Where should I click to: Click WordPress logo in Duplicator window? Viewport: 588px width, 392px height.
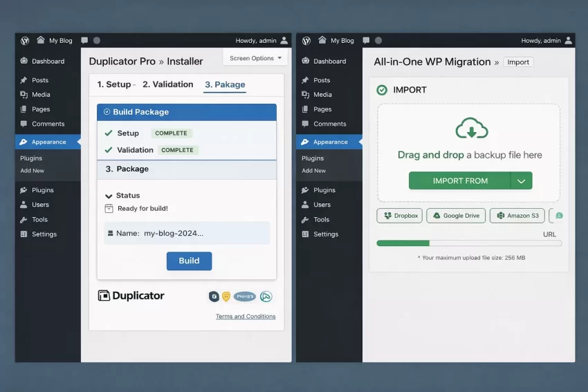pos(25,41)
